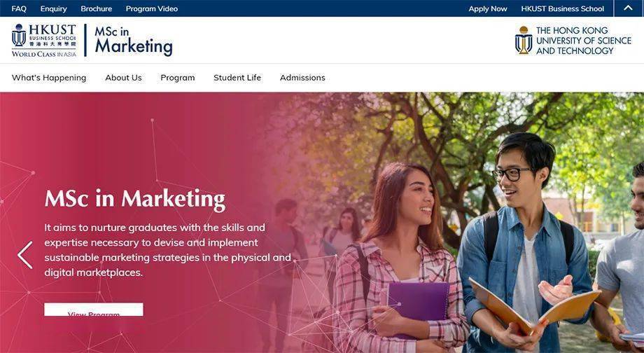Visit the HKUST Business School link
The width and height of the screenshot is (644, 353).
point(562,8)
